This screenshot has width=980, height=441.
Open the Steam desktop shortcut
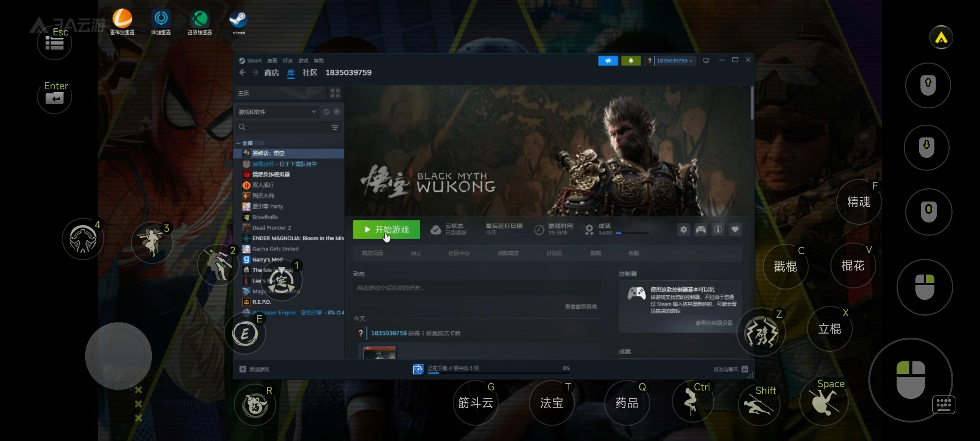[238, 22]
